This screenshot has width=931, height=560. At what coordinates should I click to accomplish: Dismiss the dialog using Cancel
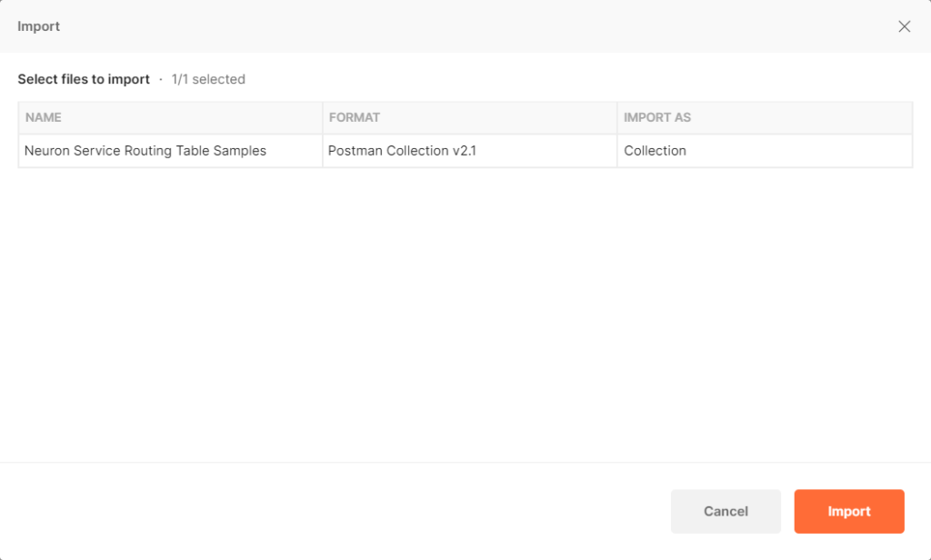tap(726, 511)
